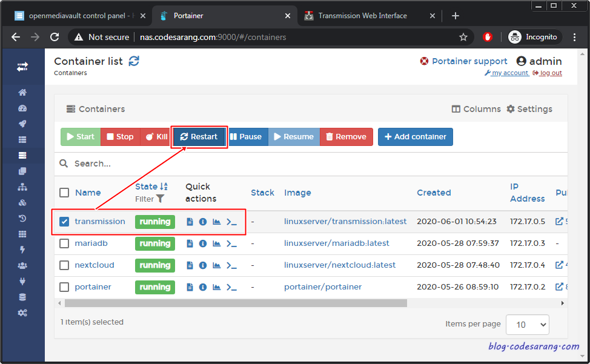Click the Remove button
This screenshot has width=590, height=364.
[x=346, y=137]
